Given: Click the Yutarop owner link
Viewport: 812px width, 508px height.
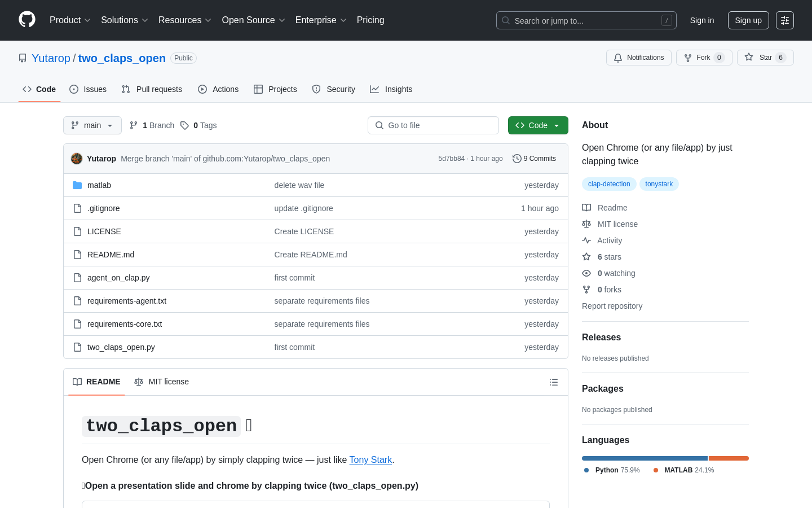Looking at the screenshot, I should [x=51, y=58].
